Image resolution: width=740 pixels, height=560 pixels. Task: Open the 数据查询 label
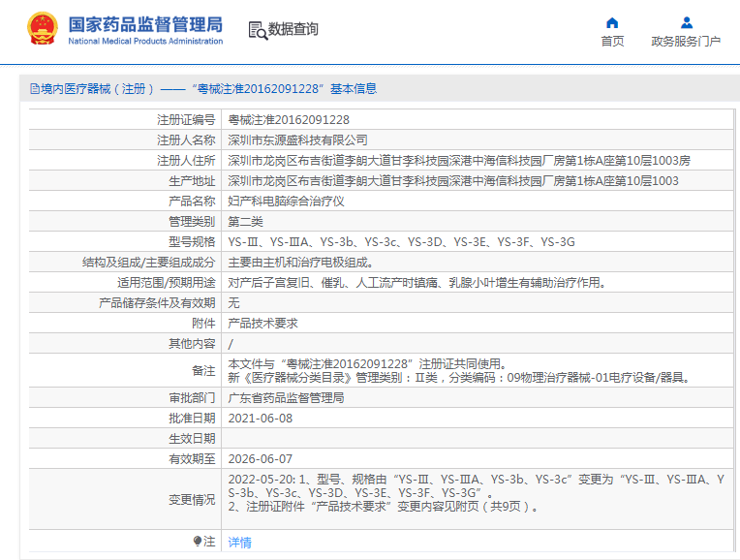tap(293, 30)
